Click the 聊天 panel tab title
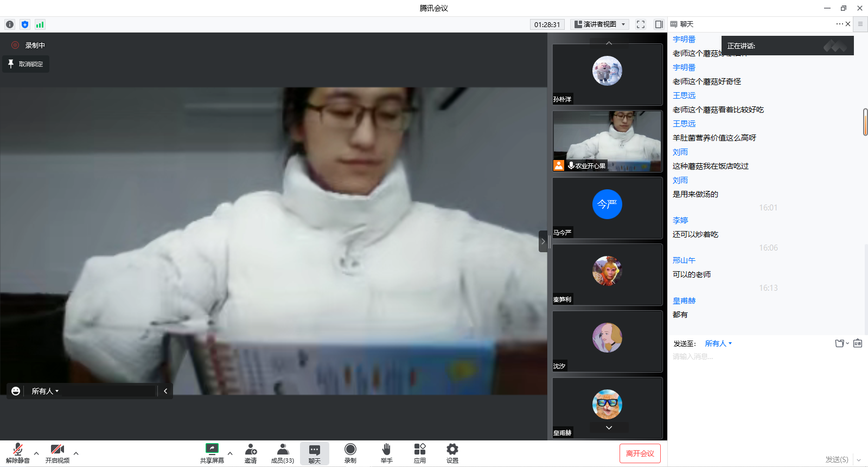The image size is (868, 467). click(x=687, y=24)
